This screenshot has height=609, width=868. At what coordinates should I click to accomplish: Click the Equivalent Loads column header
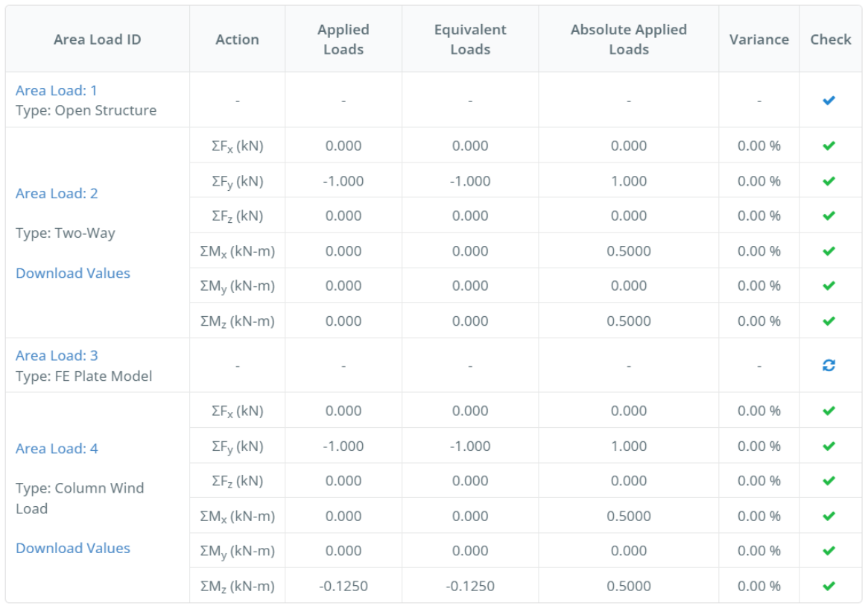coord(470,40)
